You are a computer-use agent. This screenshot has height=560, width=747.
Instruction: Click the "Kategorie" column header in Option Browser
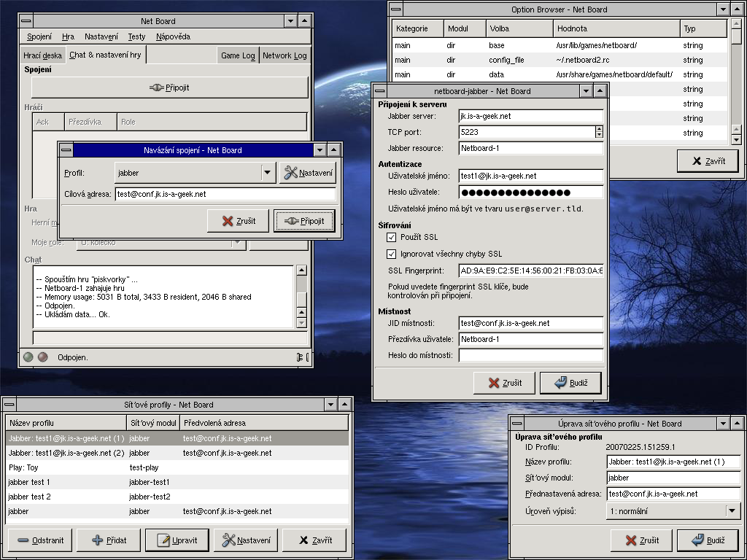(418, 28)
